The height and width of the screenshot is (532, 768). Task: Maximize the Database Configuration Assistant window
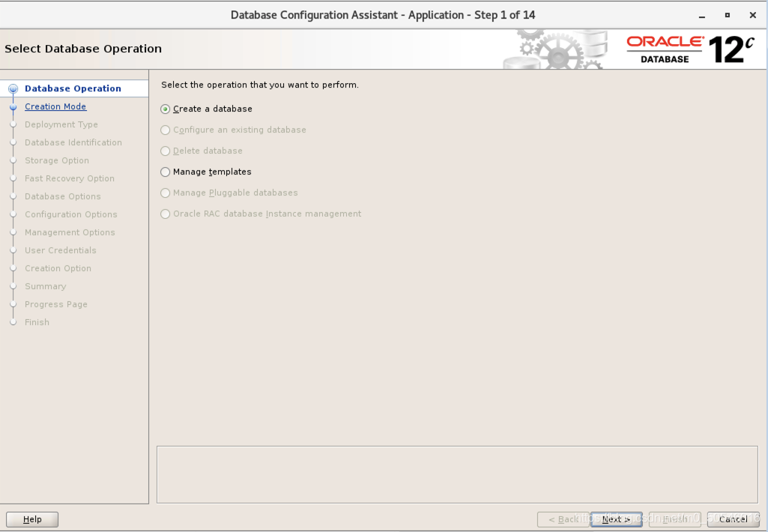click(x=728, y=15)
